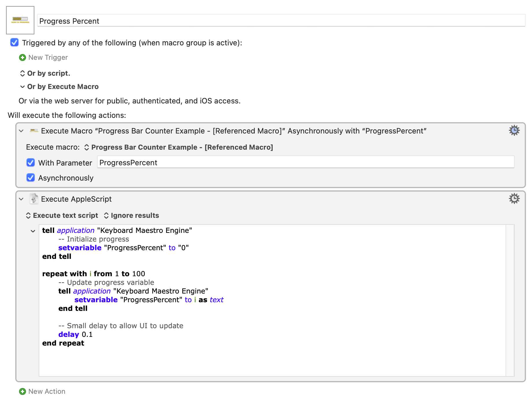The width and height of the screenshot is (532, 401).
Task: Open the Execute AppleScript gear menu
Action: pos(514,199)
